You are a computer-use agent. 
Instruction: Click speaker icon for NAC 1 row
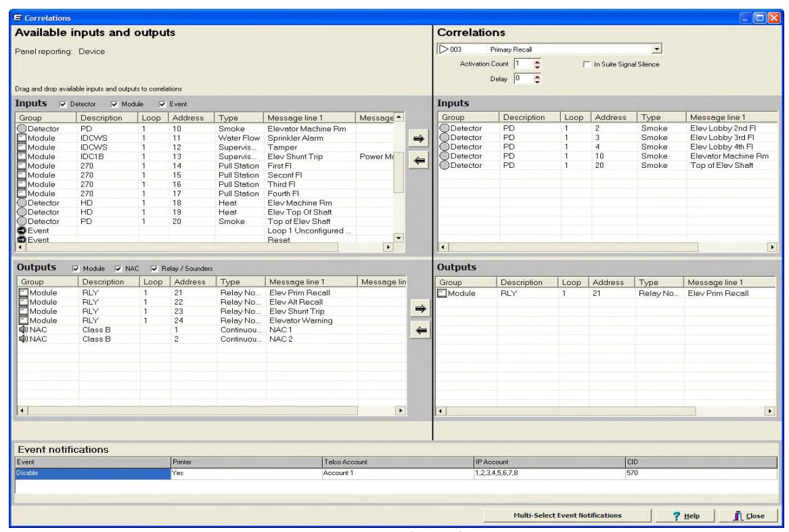point(24,330)
